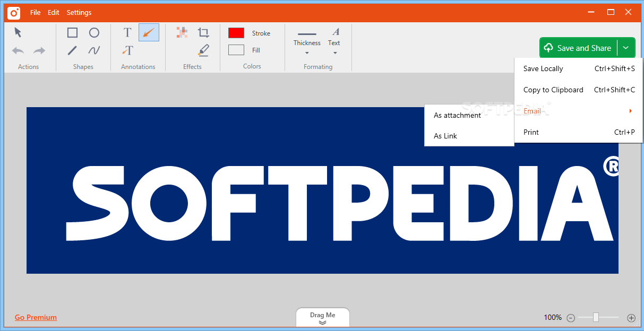Image resolution: width=644 pixels, height=331 pixels.
Task: Open the Text formatting dropdown
Action: (x=334, y=42)
